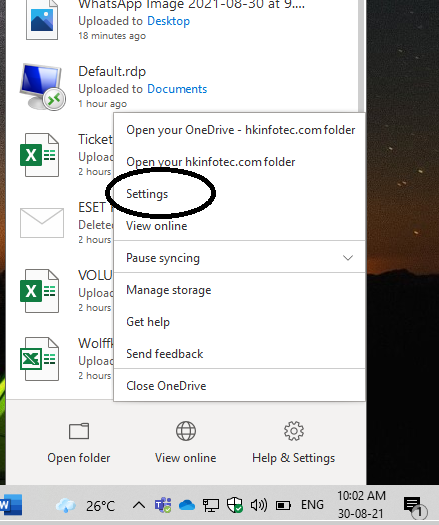Click the activity list scrollbar
The image size is (439, 525).
click(x=361, y=56)
